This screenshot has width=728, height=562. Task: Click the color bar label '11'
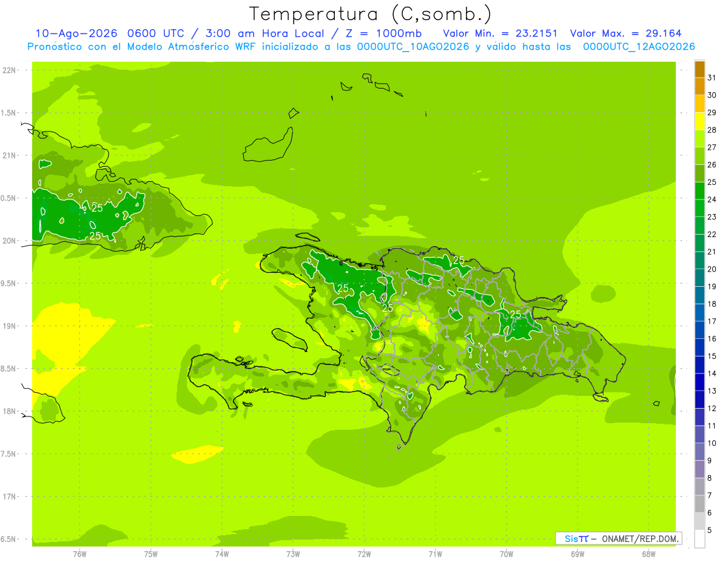(712, 426)
